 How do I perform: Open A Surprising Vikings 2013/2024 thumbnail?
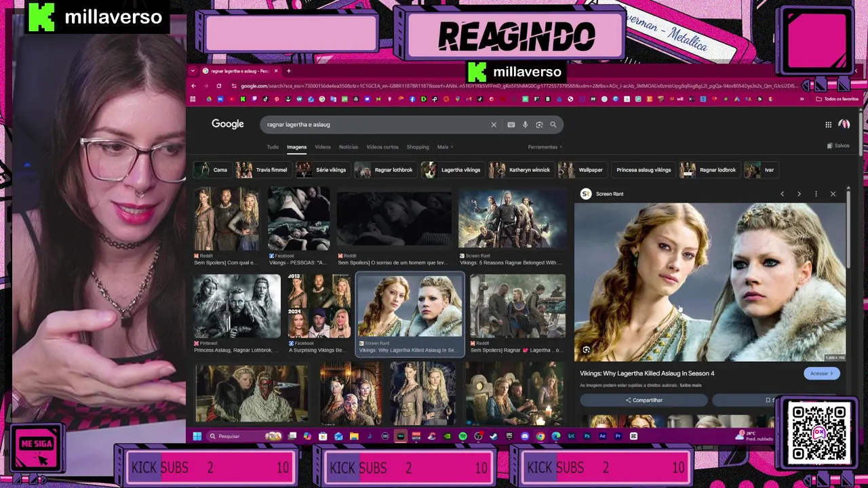(319, 306)
